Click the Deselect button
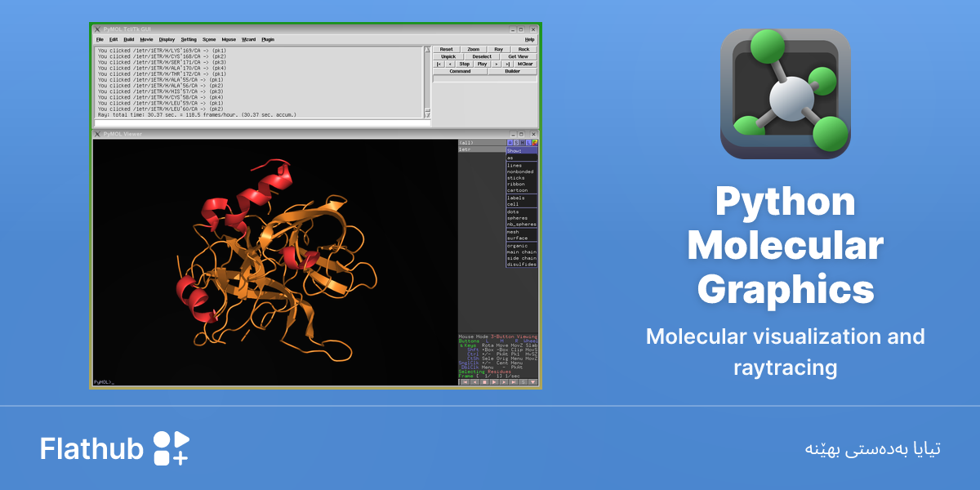 (x=482, y=56)
